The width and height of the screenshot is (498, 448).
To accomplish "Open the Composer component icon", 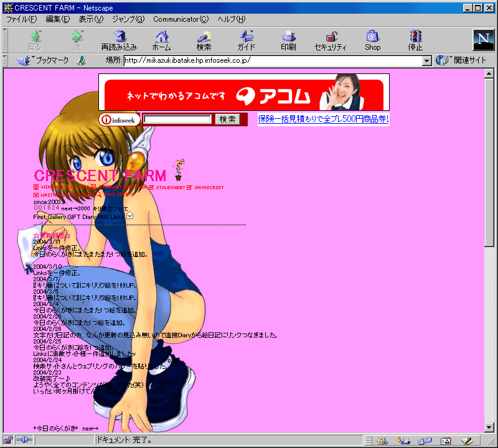I will point(467,441).
